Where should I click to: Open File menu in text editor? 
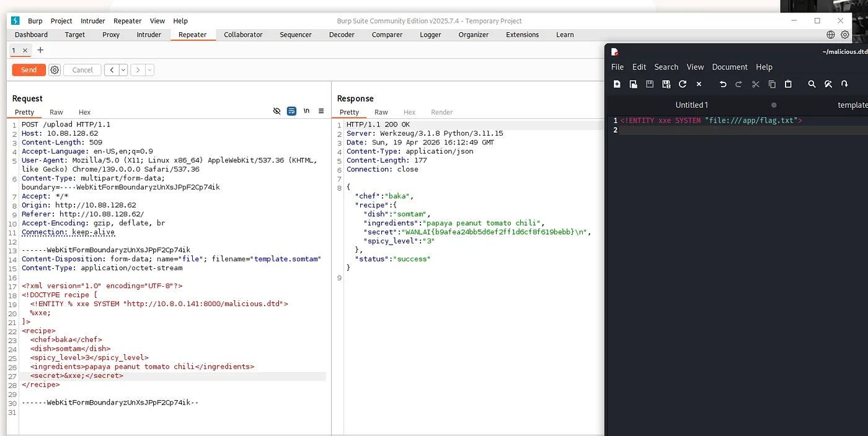pos(618,67)
